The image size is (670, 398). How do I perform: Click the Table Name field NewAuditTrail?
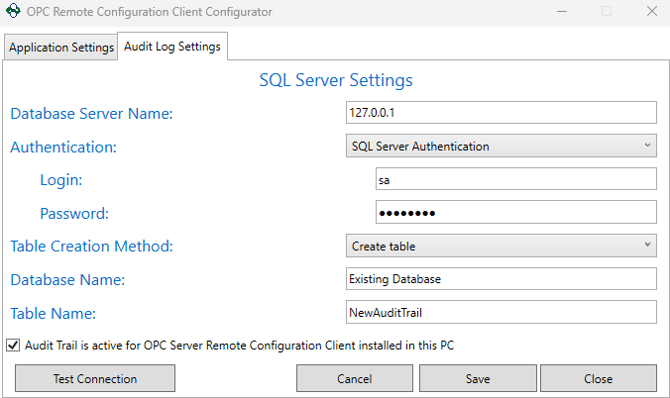point(501,312)
